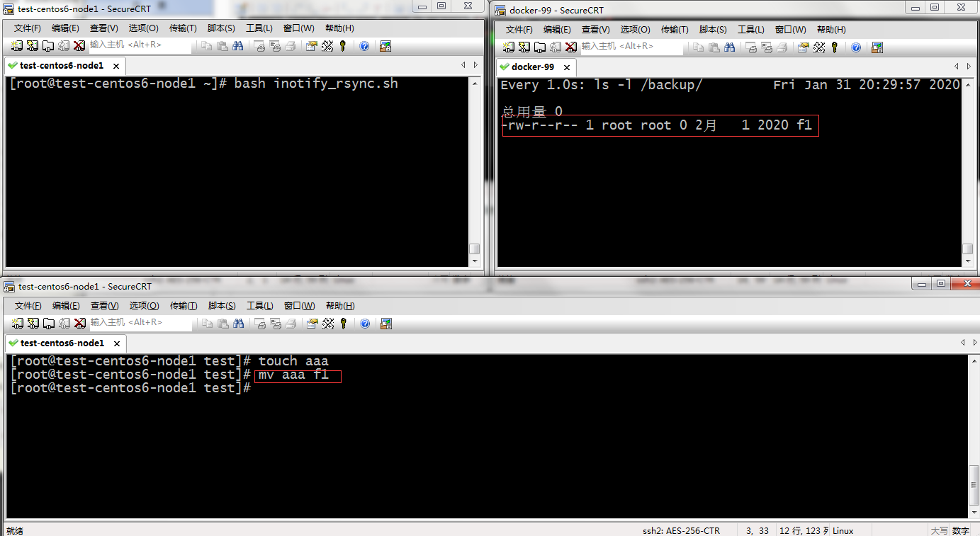Expand 选项(O) menu in docker-99 window
Image resolution: width=980 pixels, height=536 pixels.
635,30
